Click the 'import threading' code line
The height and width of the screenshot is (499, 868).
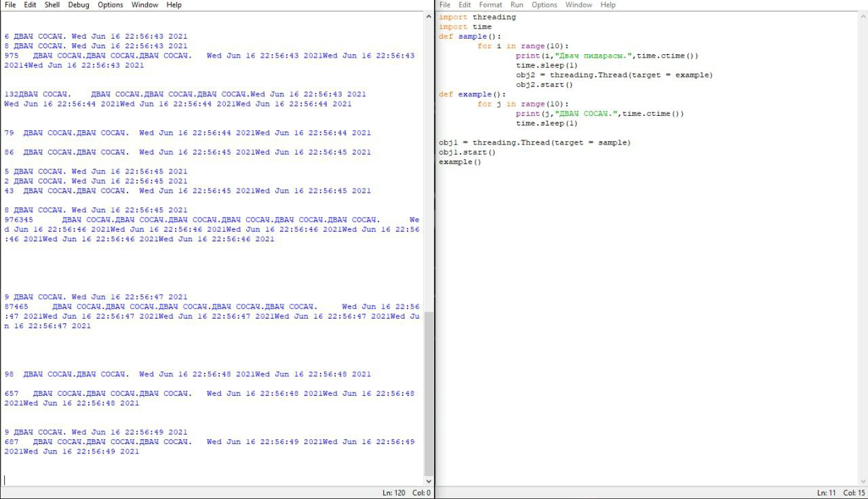[477, 17]
